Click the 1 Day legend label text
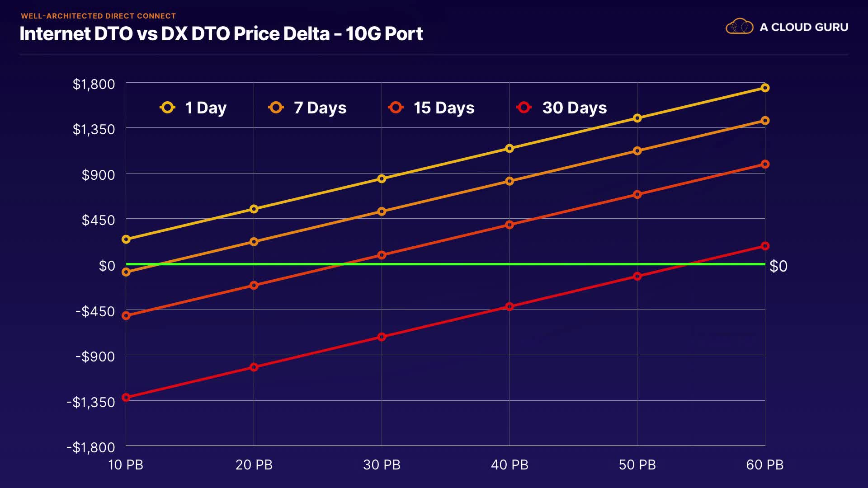This screenshot has height=488, width=868. pos(206,108)
